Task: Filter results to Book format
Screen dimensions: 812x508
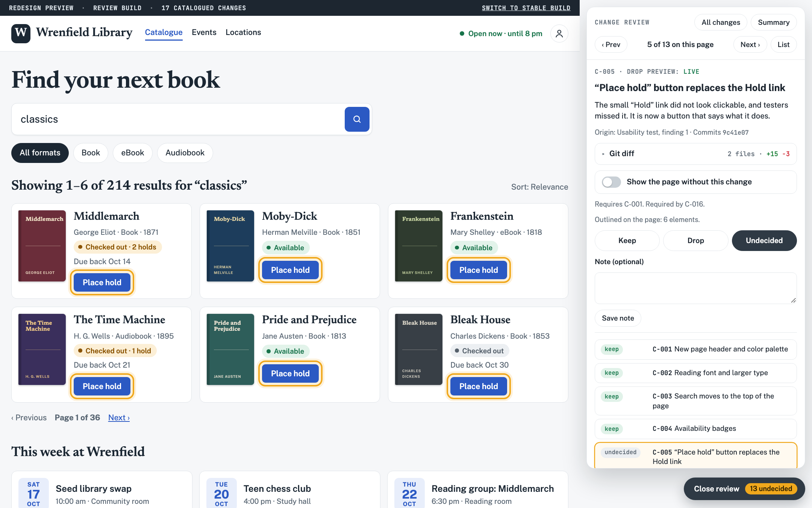Action: click(x=91, y=153)
